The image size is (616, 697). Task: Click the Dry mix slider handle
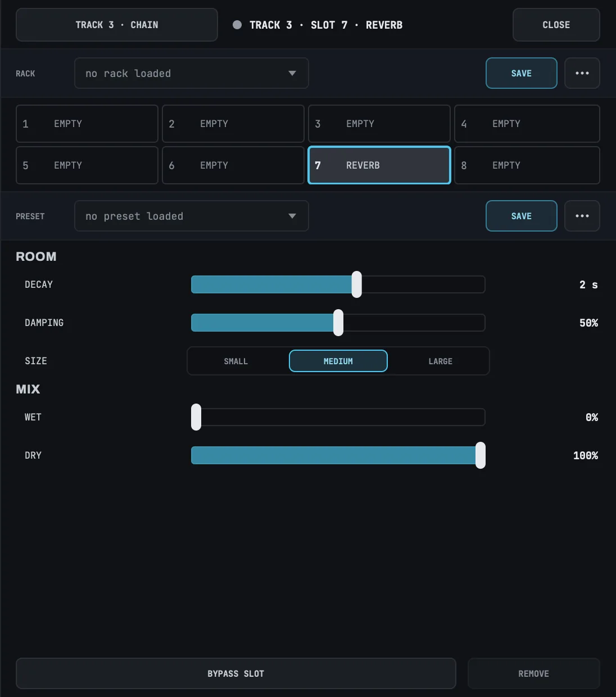(x=481, y=455)
